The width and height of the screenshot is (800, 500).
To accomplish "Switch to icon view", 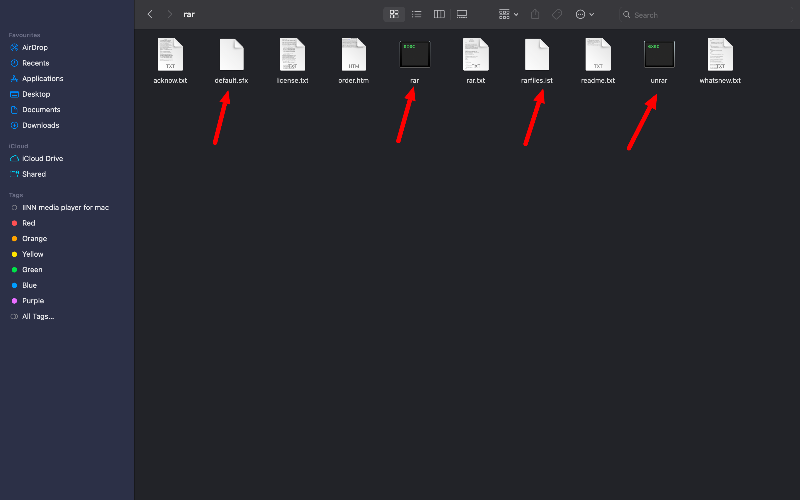I will pos(394,14).
